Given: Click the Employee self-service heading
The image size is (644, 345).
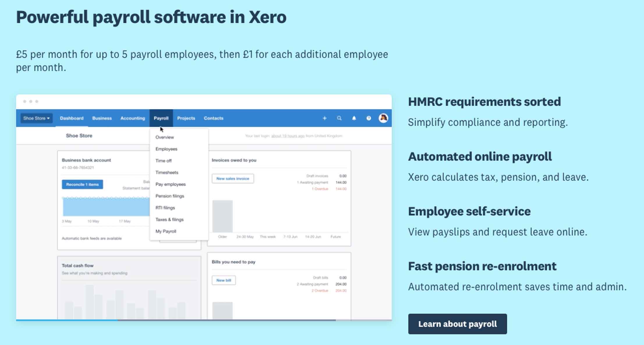Looking at the screenshot, I should tap(469, 211).
